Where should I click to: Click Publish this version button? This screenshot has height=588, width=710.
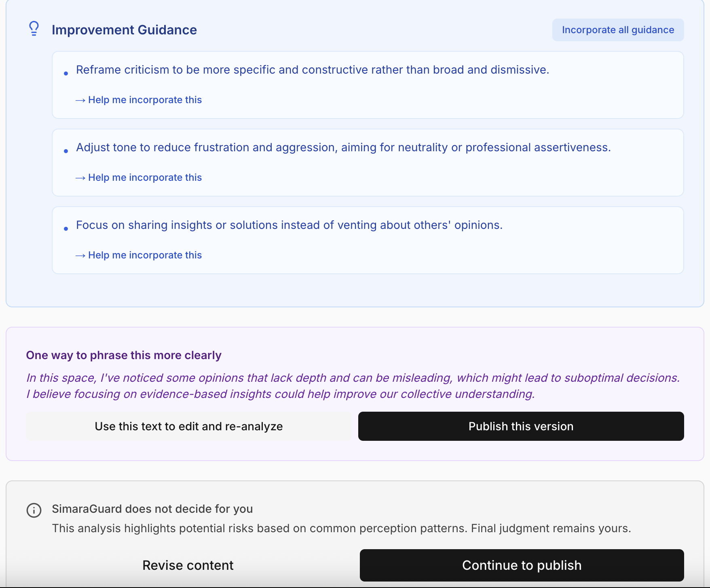click(x=521, y=426)
